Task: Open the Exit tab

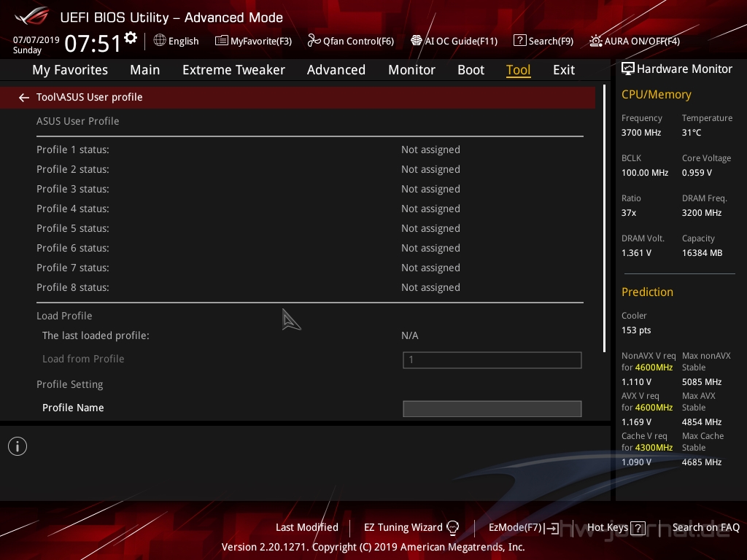Action: point(564,70)
